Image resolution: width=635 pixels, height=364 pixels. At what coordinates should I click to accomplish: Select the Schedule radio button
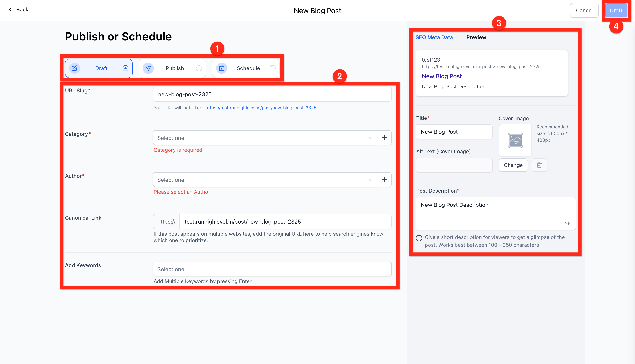tap(272, 68)
